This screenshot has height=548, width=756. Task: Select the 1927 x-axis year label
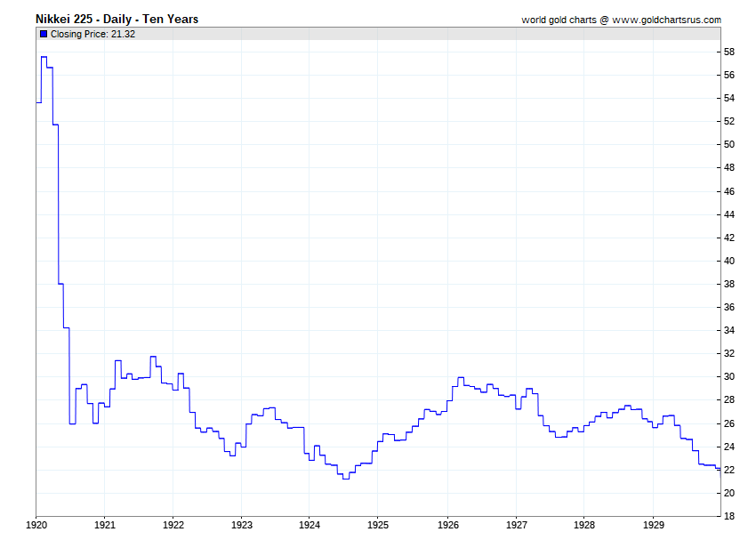click(x=517, y=525)
